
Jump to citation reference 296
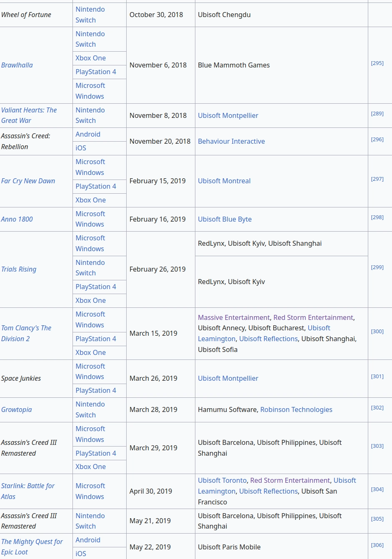(377, 140)
